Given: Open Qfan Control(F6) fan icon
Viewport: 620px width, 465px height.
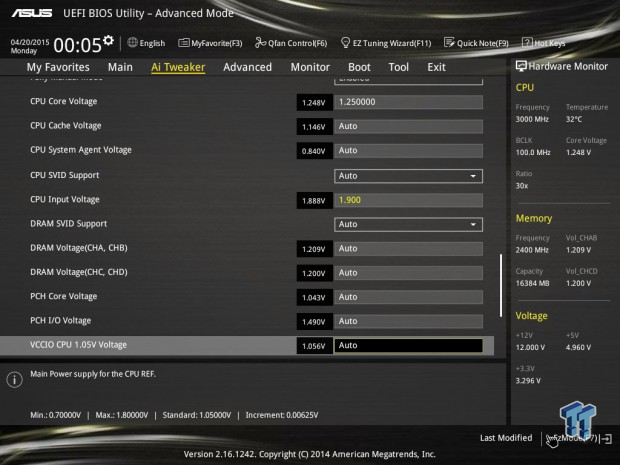Looking at the screenshot, I should point(260,43).
